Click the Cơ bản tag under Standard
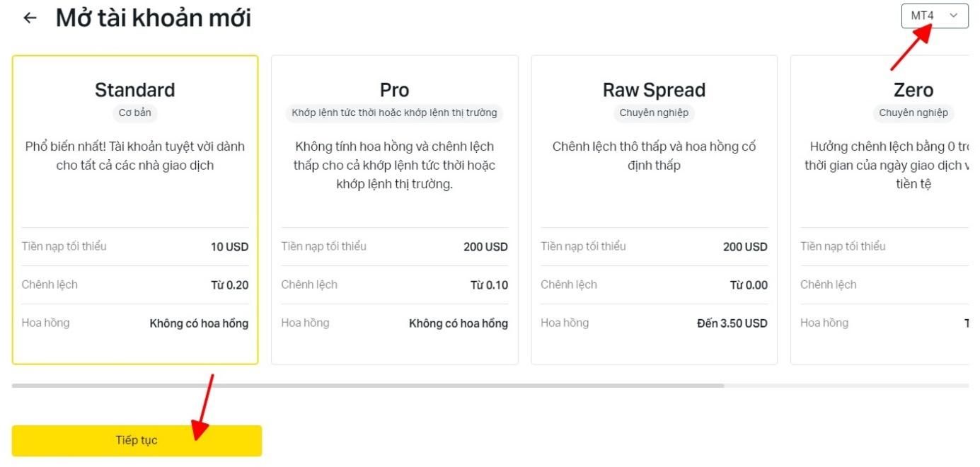980x467 pixels. coord(134,113)
